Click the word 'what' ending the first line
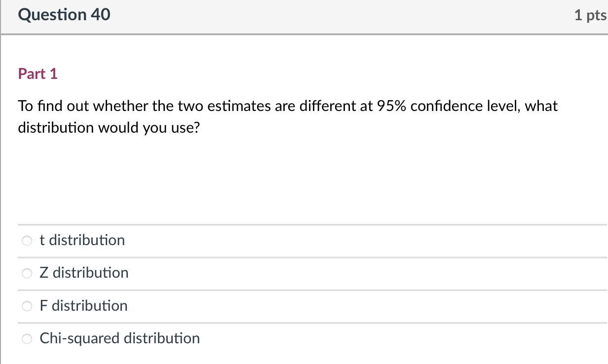This screenshot has height=364, width=608. tap(541, 106)
